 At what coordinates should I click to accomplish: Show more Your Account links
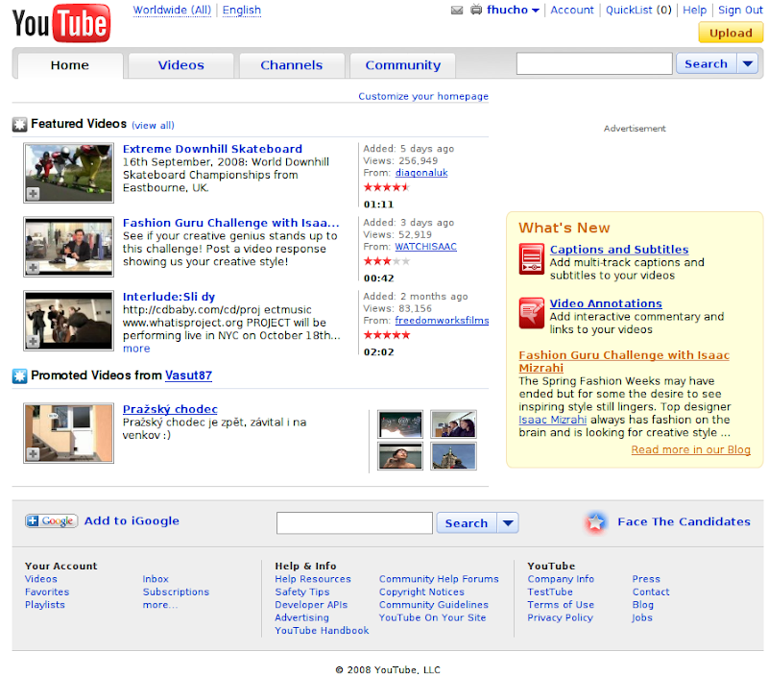(x=160, y=605)
